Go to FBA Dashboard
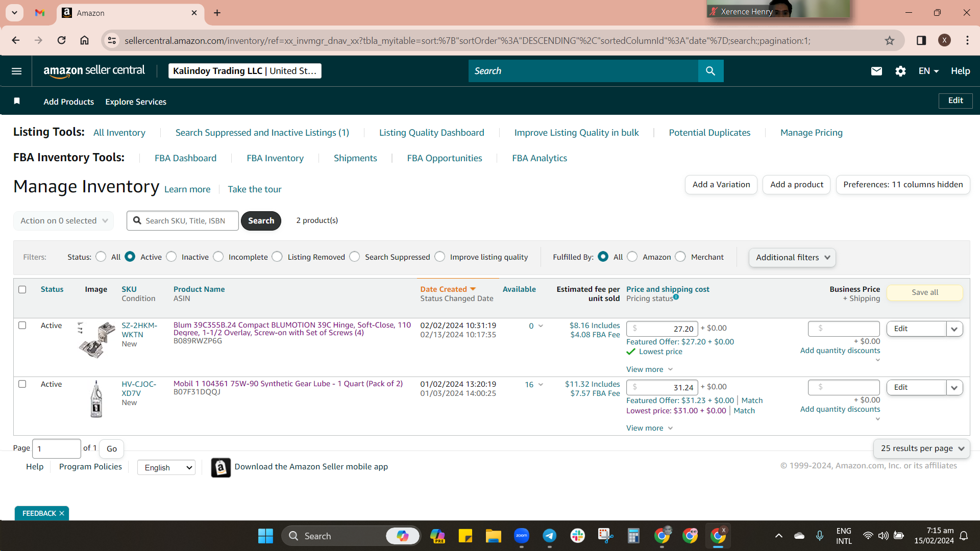Image resolution: width=980 pixels, height=551 pixels. (185, 158)
